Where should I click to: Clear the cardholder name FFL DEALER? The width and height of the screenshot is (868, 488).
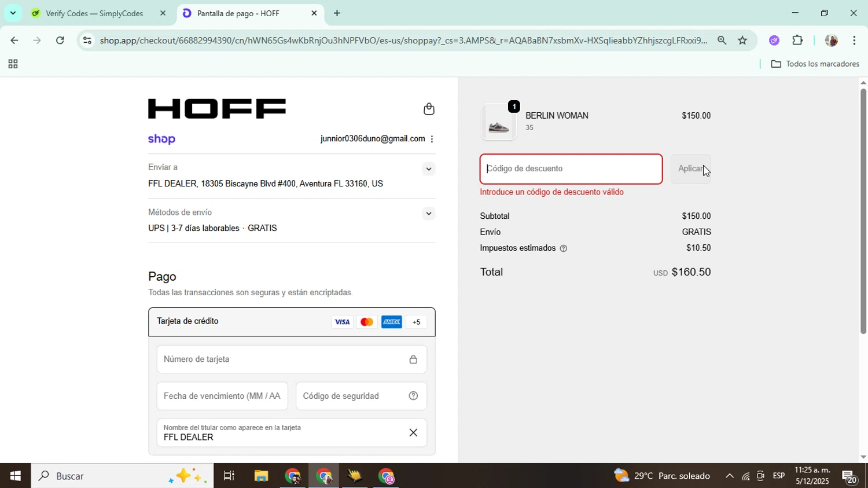[x=413, y=433]
